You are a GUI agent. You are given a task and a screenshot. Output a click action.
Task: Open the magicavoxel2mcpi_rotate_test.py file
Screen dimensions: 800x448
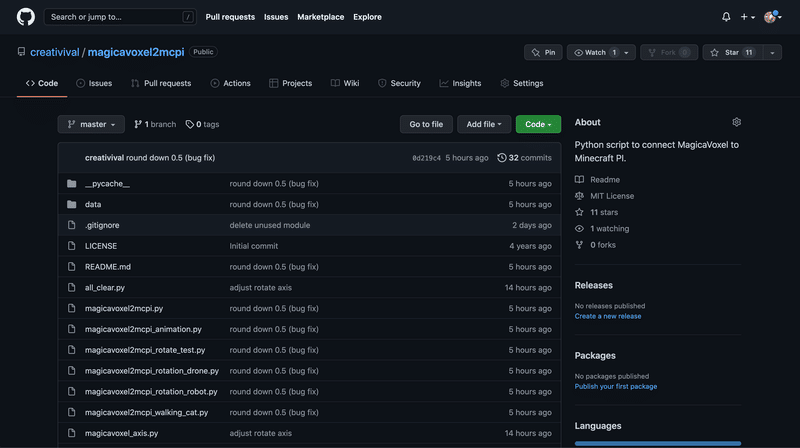click(145, 350)
